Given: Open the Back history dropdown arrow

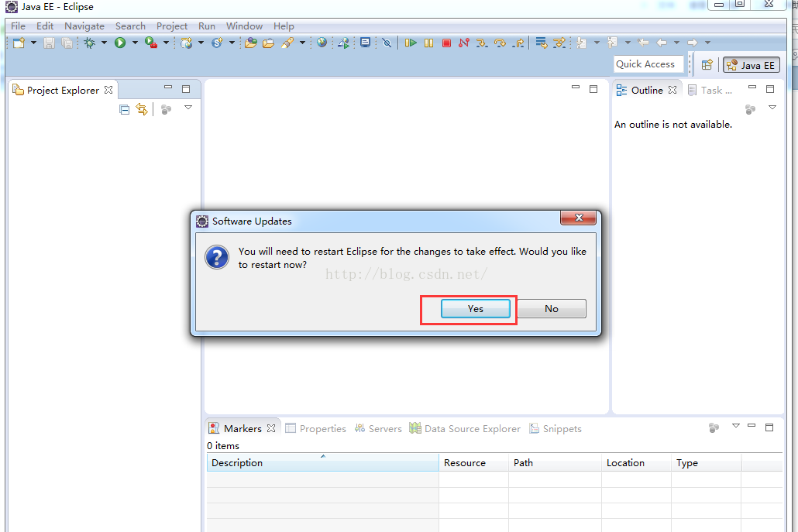Looking at the screenshot, I should click(676, 43).
